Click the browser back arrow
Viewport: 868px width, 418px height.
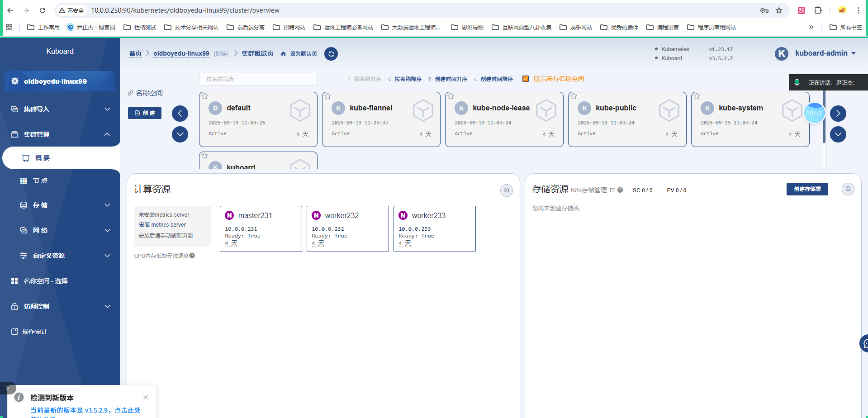(10, 10)
